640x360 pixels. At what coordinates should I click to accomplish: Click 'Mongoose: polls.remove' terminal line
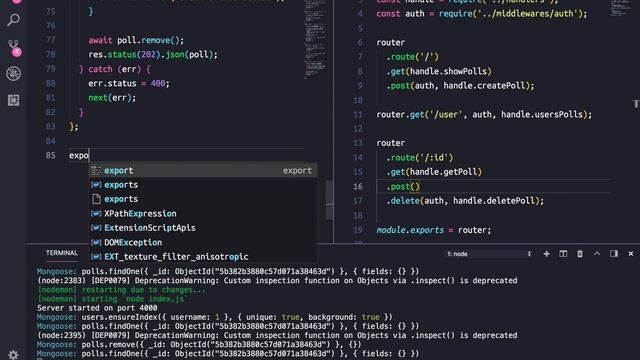click(x=199, y=344)
